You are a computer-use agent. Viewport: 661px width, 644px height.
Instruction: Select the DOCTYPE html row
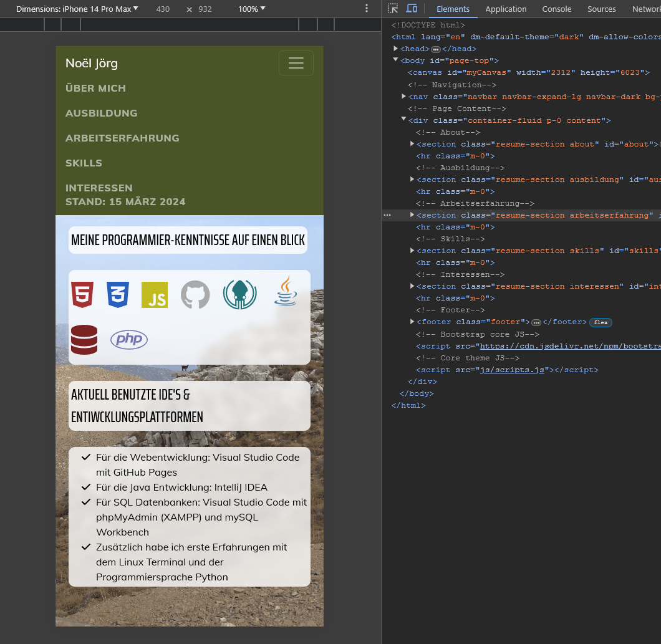(428, 26)
